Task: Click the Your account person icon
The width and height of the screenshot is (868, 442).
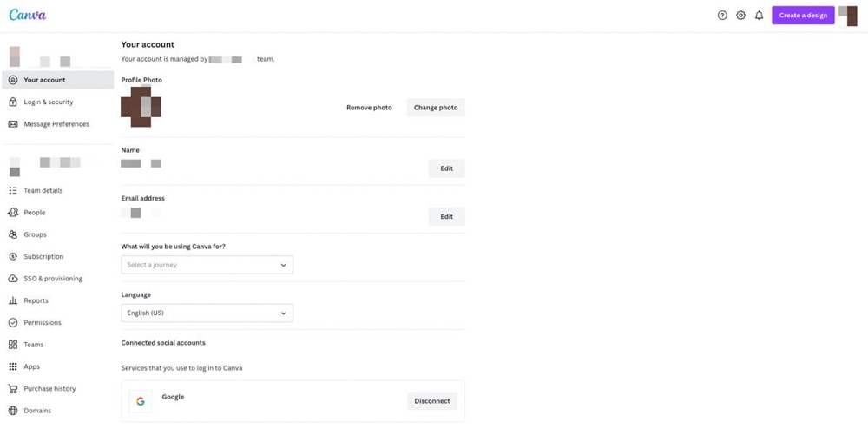Action: click(x=13, y=80)
